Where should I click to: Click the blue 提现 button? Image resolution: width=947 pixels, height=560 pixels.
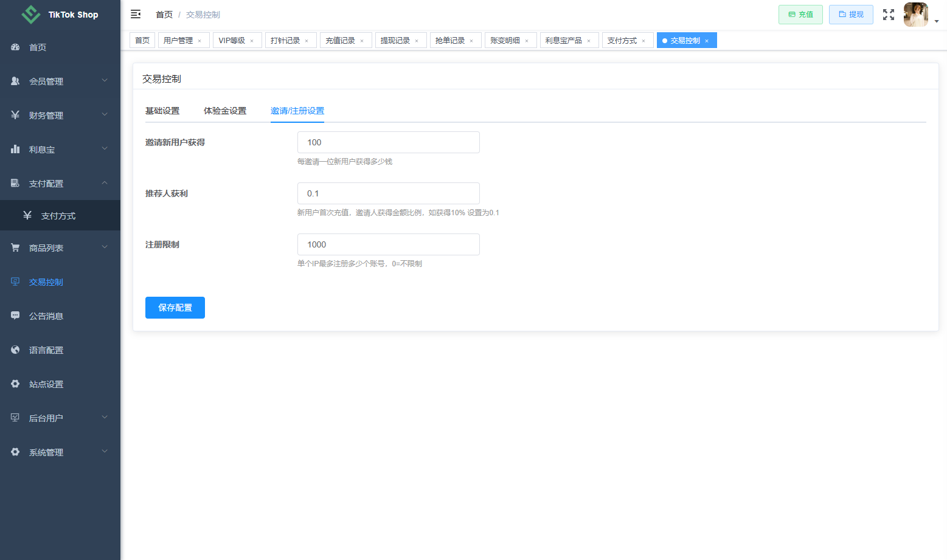(851, 15)
